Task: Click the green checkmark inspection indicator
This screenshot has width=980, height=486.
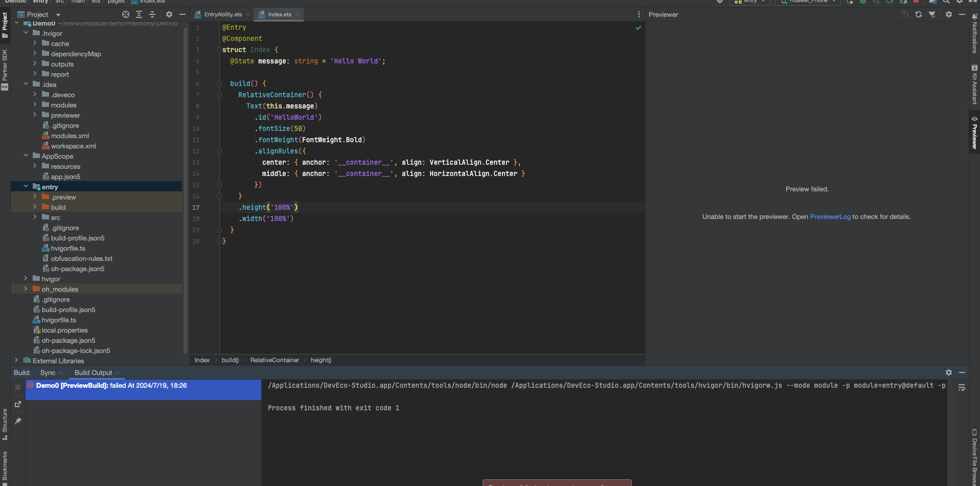Action: coord(638,28)
